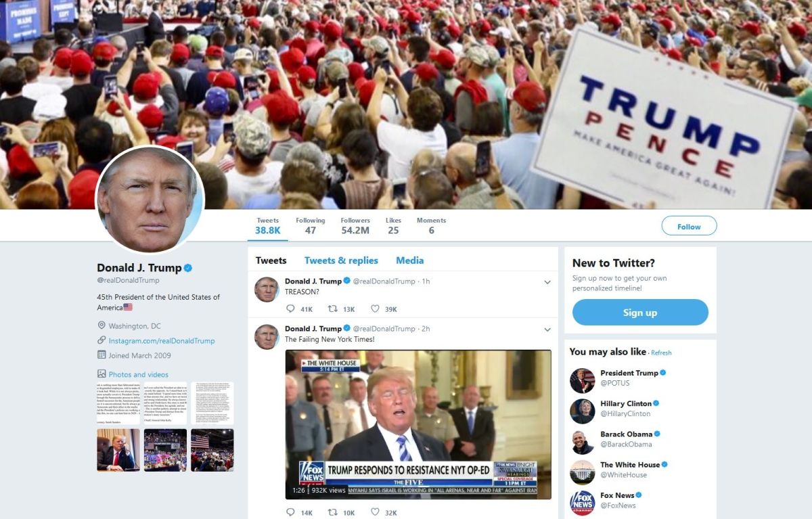Click the reply icon on the TREASON? tweet
Image resolution: width=812 pixels, height=519 pixels.
pyautogui.click(x=290, y=309)
